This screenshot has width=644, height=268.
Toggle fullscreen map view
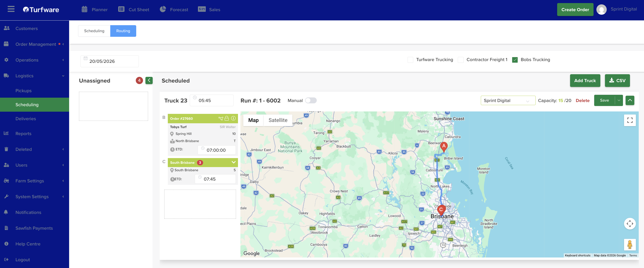(x=630, y=120)
